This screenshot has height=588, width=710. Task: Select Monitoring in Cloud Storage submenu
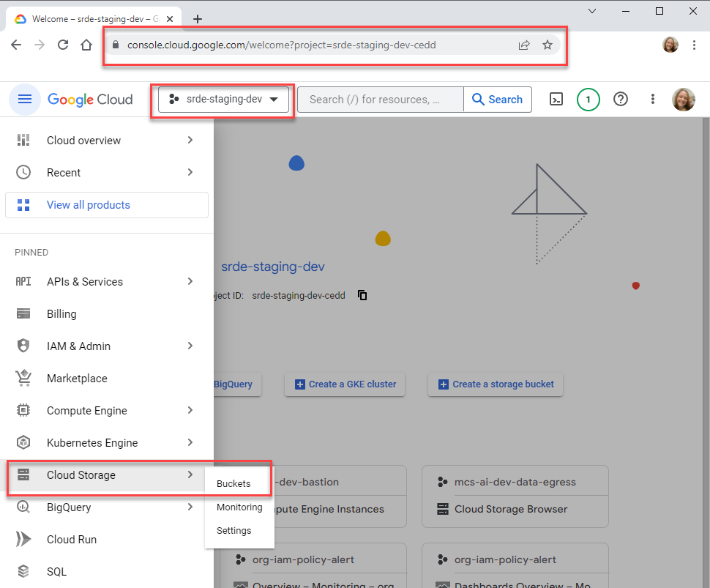pos(239,507)
